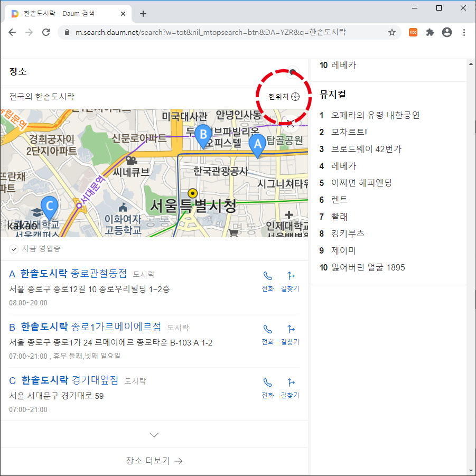The width and height of the screenshot is (476, 476).
Task: Call 경기대앞점 via phone icon
Action: 268,388
